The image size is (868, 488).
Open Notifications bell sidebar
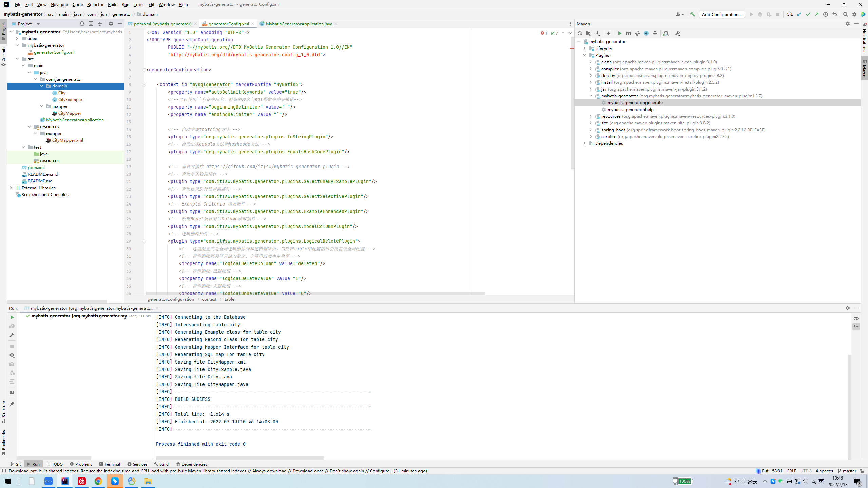pos(865,37)
